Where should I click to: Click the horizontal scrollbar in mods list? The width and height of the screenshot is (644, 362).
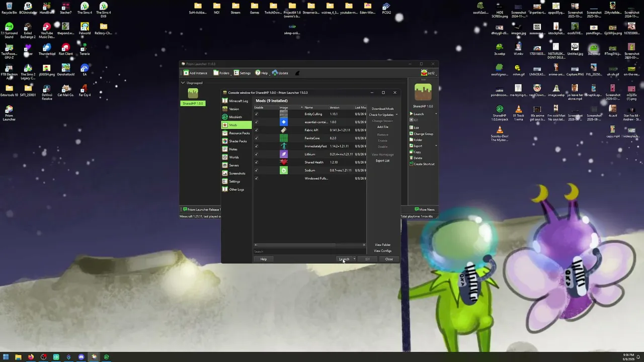310,245
